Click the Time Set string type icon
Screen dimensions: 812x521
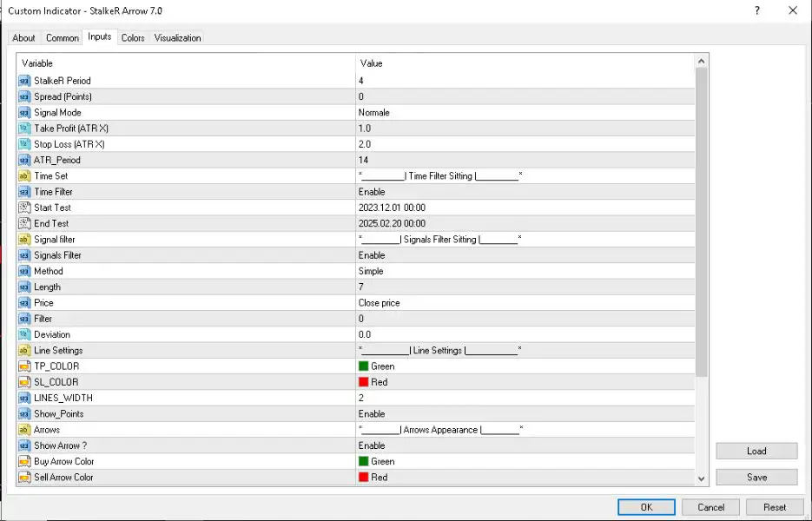click(x=24, y=176)
